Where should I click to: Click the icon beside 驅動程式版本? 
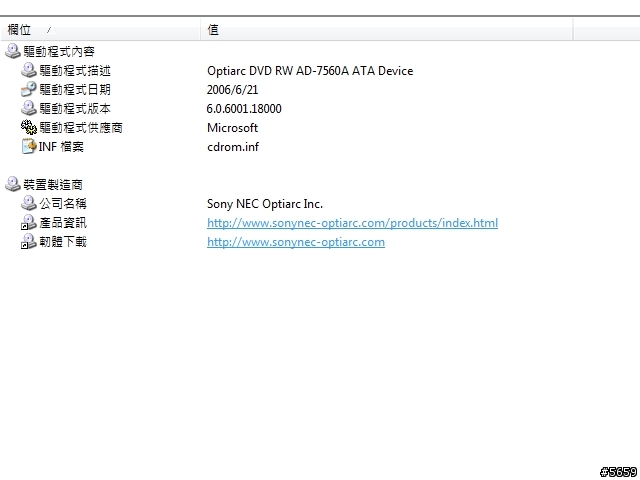[29, 108]
